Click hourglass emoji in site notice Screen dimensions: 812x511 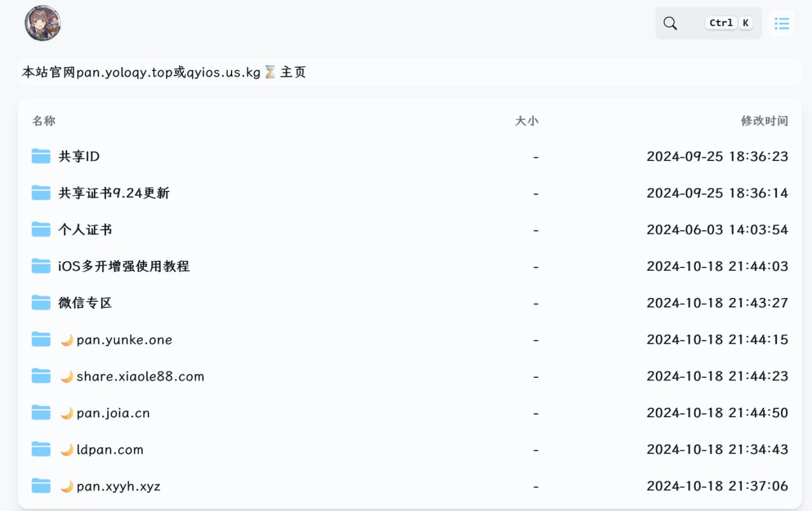click(270, 72)
